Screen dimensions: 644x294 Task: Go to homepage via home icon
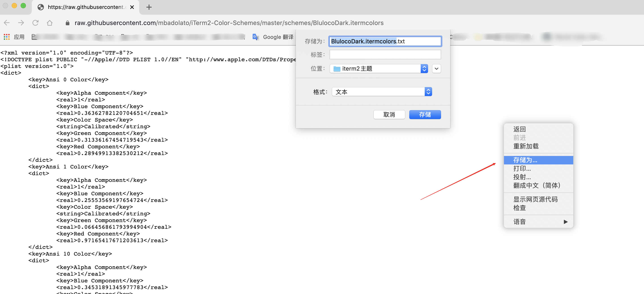49,23
